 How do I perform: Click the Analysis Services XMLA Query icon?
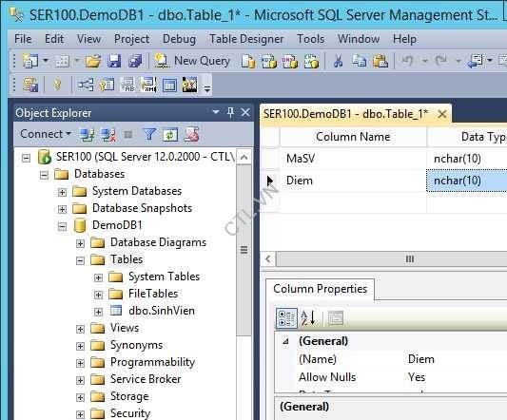(x=311, y=61)
